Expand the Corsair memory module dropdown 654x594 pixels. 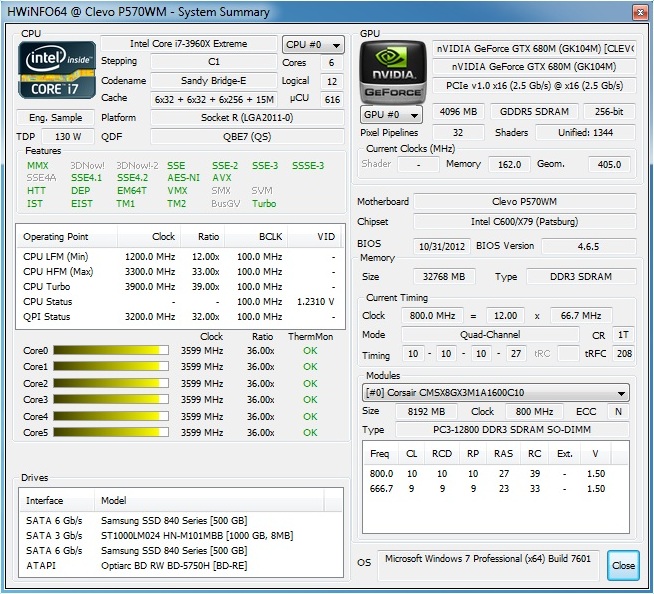pos(496,393)
